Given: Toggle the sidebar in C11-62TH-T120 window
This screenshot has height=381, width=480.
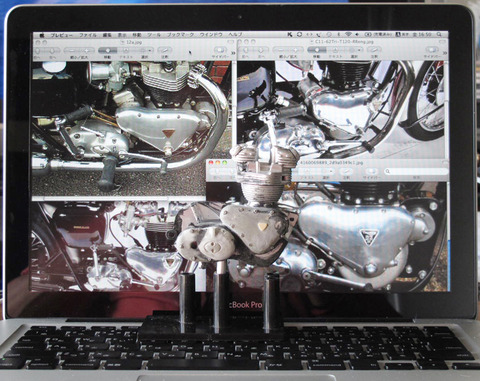Looking at the screenshot, I should pos(432,50).
